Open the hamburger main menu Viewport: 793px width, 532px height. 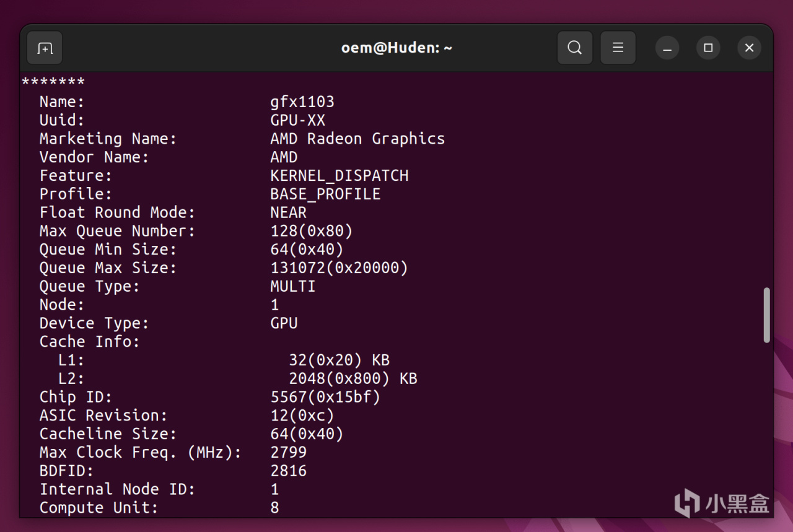coord(618,48)
